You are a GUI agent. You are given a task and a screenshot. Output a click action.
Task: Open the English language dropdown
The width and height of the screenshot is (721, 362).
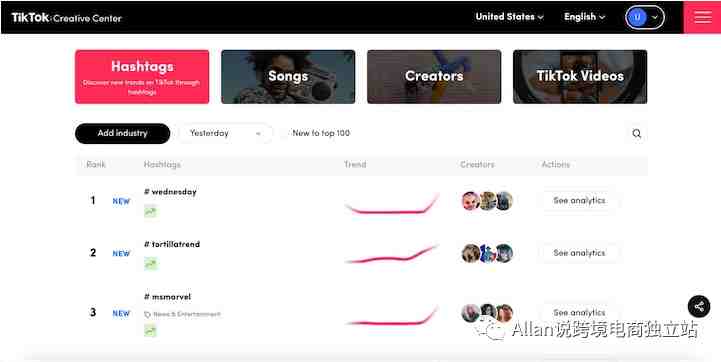coord(584,17)
